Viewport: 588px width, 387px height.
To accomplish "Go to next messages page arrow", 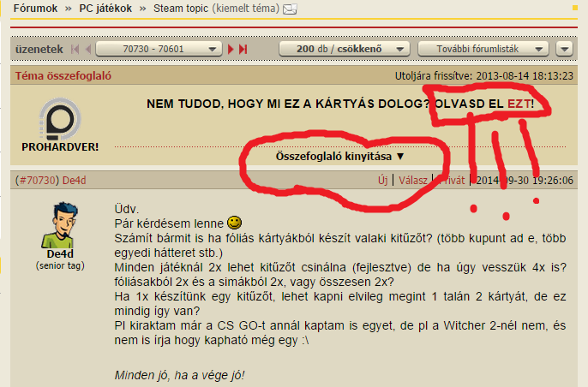I will click(231, 49).
